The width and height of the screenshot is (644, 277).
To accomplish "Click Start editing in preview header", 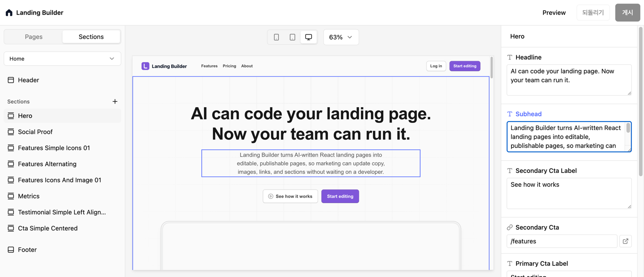I will coord(465,66).
